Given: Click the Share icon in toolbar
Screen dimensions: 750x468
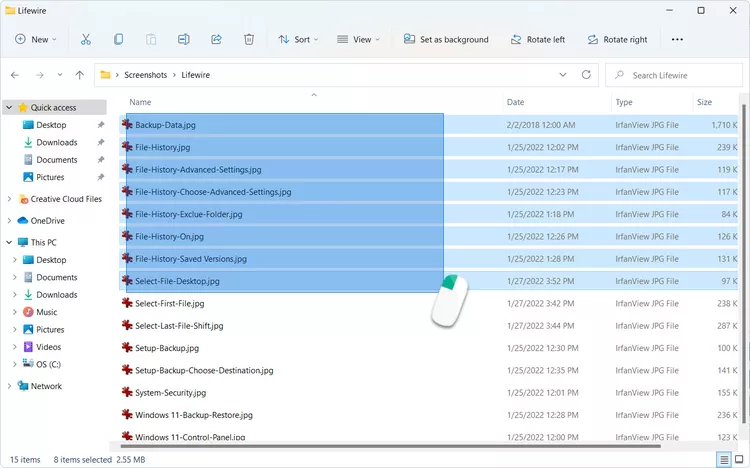Looking at the screenshot, I should 216,40.
